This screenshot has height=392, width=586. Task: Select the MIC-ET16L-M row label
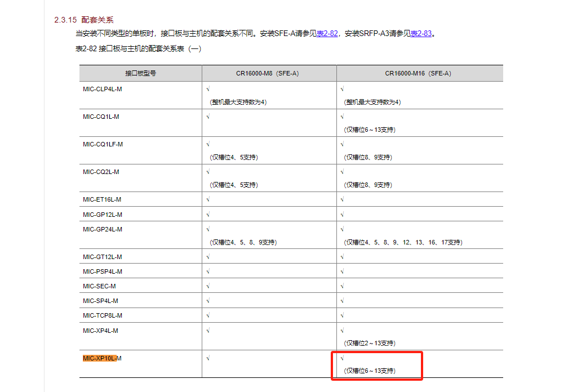pos(102,199)
